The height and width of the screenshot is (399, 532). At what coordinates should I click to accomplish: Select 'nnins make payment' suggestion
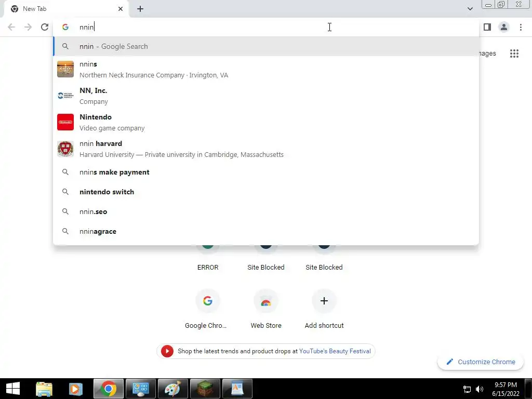pos(266,172)
